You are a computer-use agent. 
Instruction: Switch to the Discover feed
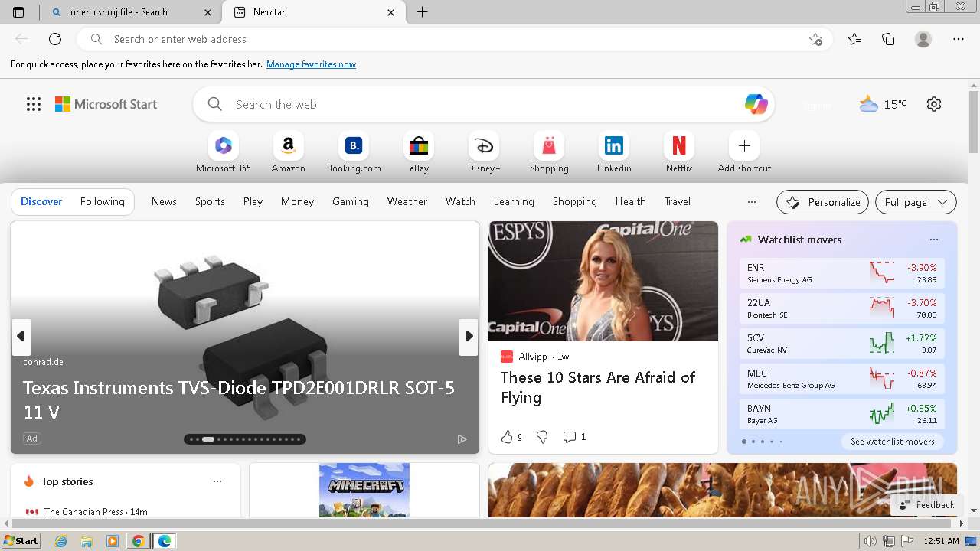[41, 201]
